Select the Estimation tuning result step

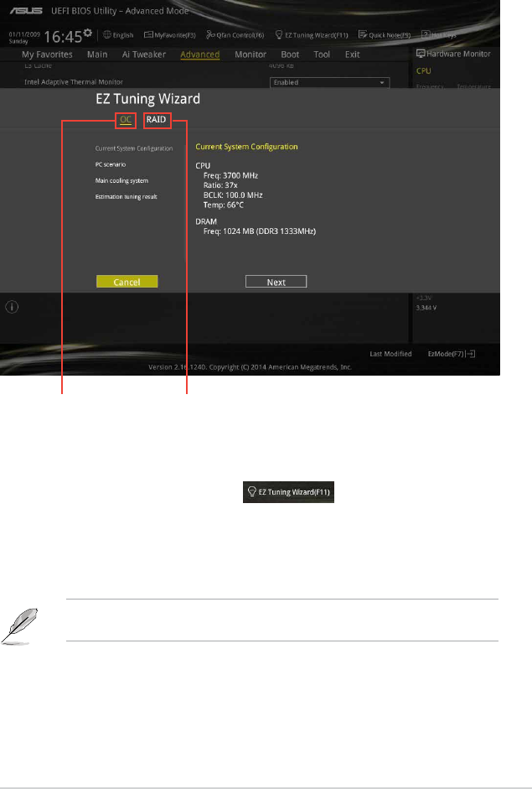[x=127, y=197]
